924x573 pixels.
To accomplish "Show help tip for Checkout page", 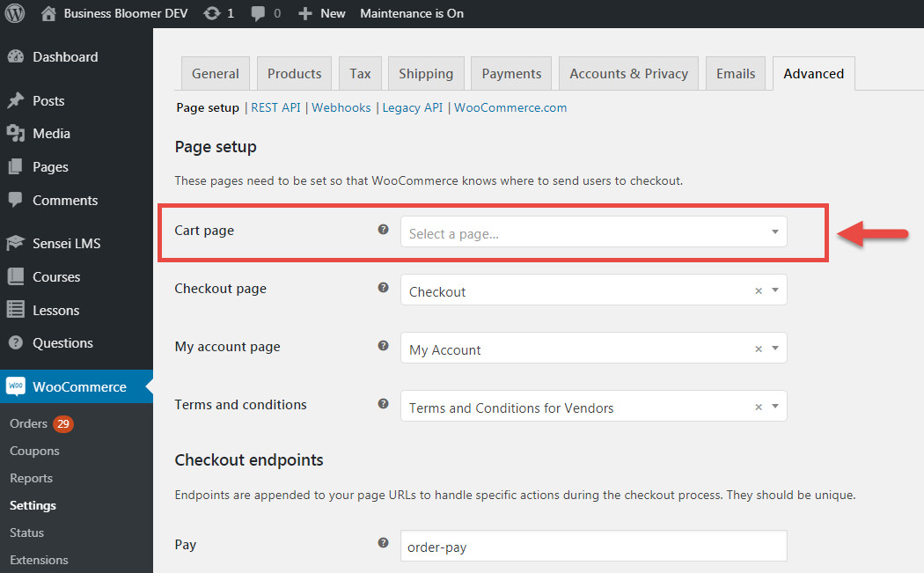I will pos(383,288).
